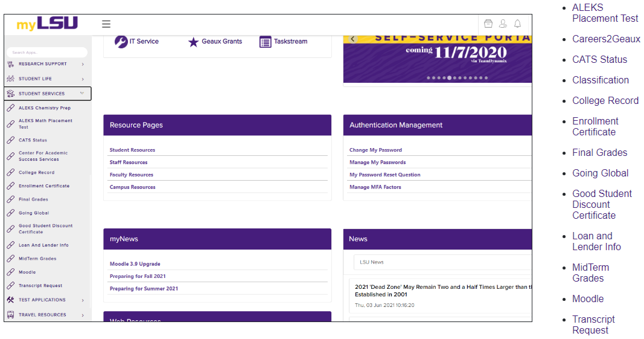
Task: Click the Test Applications tools icon
Action: click(x=11, y=300)
